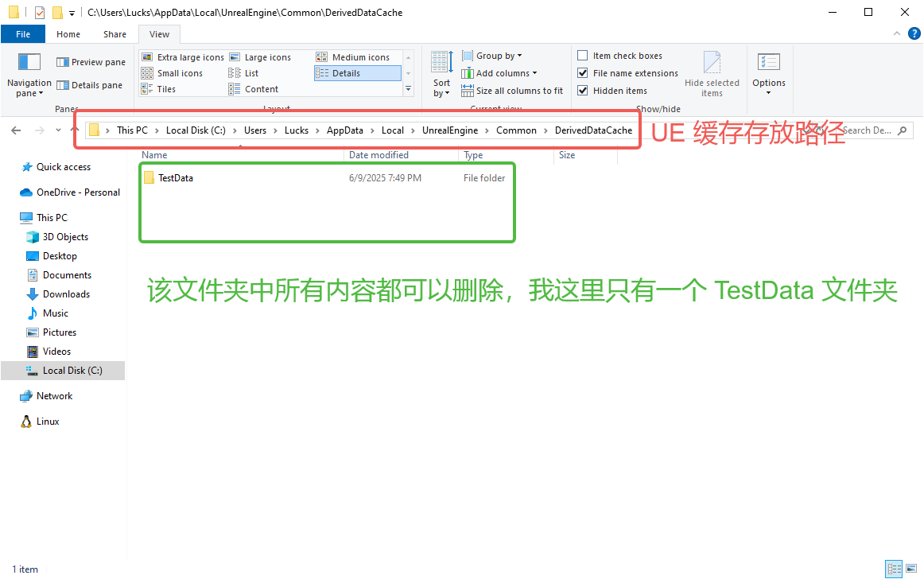
Task: Click This PC in the address bar
Action: click(x=132, y=130)
